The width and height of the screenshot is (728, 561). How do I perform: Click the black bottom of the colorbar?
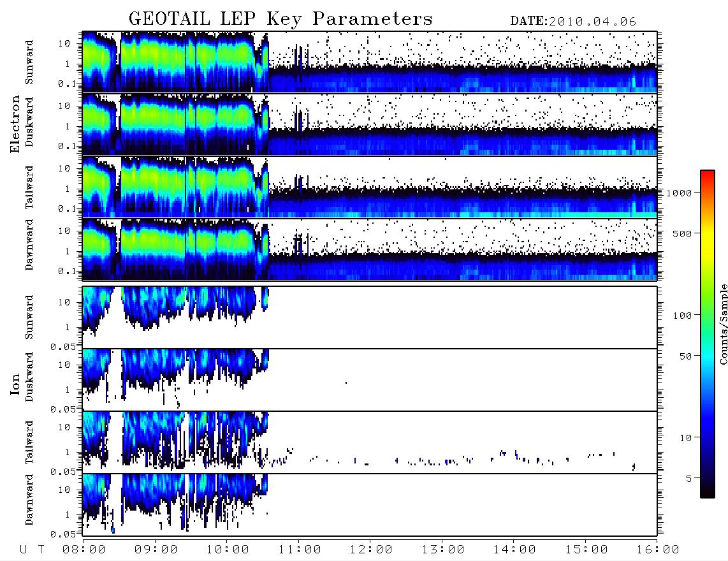(708, 492)
